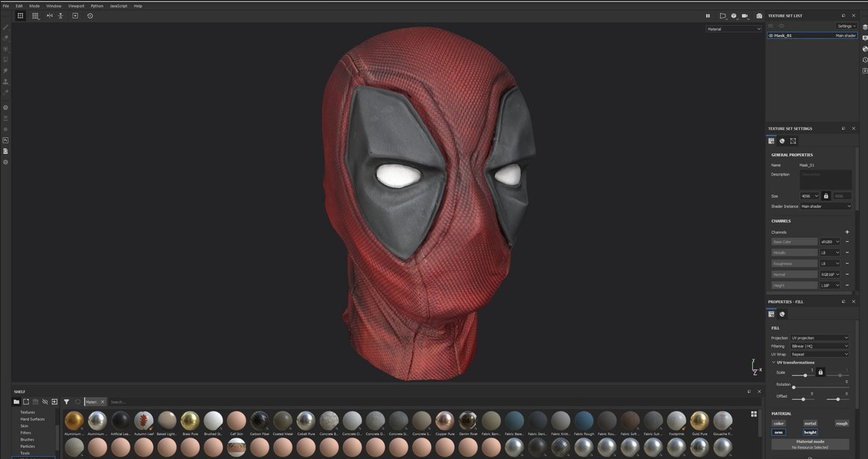The height and width of the screenshot is (459, 868).
Task: Toggle the hidden-eye icon in shelf toolbar
Action: click(x=44, y=401)
